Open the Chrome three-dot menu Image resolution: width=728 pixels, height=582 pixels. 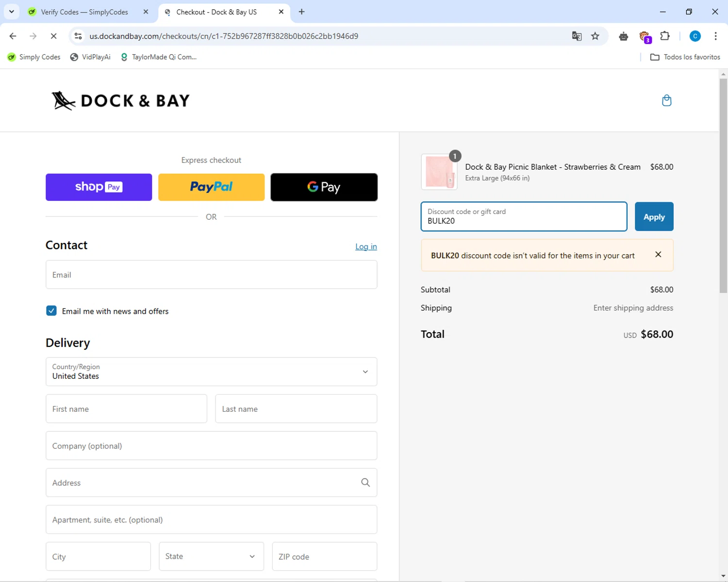click(x=715, y=36)
